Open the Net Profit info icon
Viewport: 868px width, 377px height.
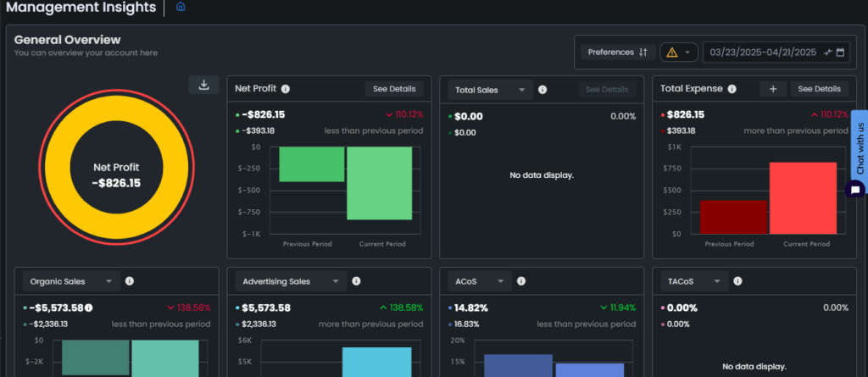pos(286,89)
